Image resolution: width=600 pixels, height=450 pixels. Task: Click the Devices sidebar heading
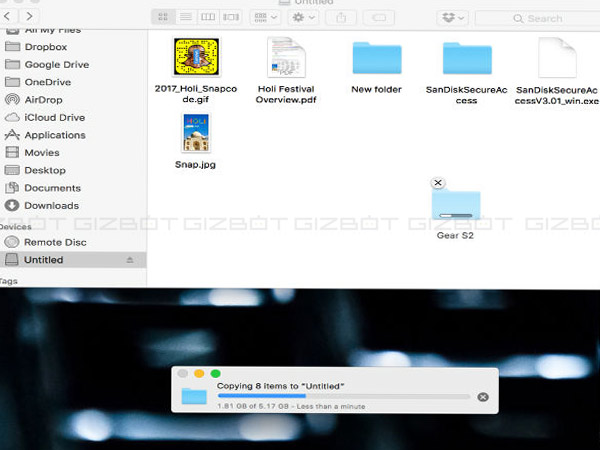(x=15, y=227)
